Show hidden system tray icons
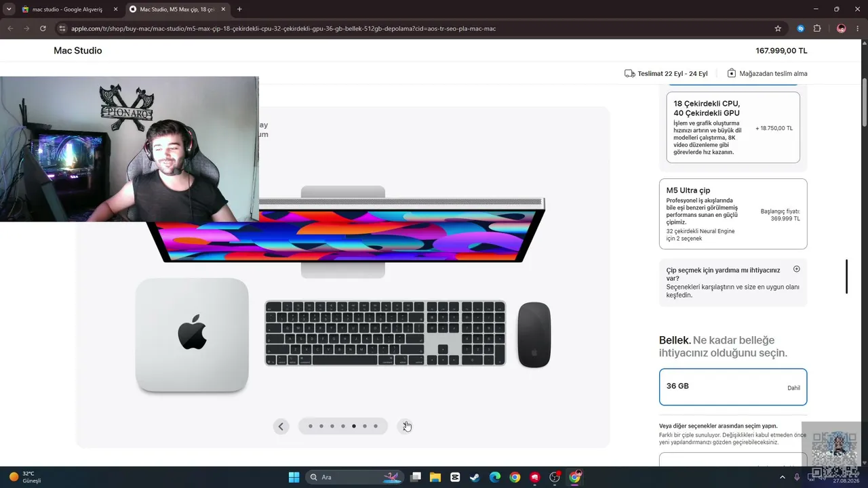Image resolution: width=868 pixels, height=488 pixels. pyautogui.click(x=782, y=477)
